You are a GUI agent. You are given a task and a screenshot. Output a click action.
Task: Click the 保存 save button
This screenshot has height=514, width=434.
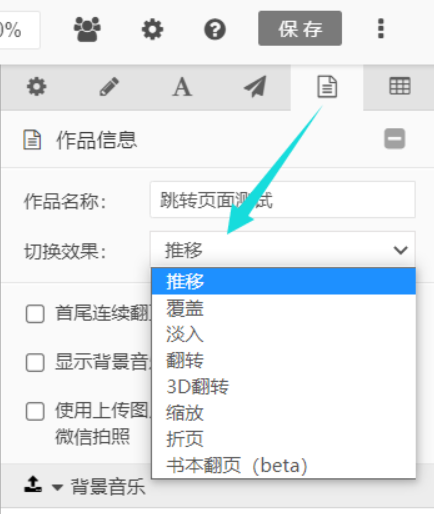pyautogui.click(x=300, y=28)
